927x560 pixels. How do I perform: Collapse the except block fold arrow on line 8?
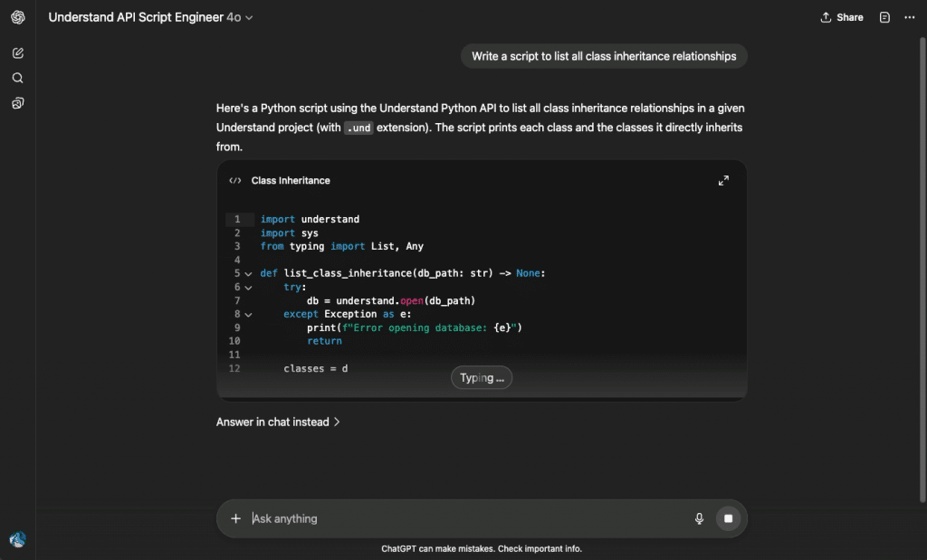tap(248, 315)
